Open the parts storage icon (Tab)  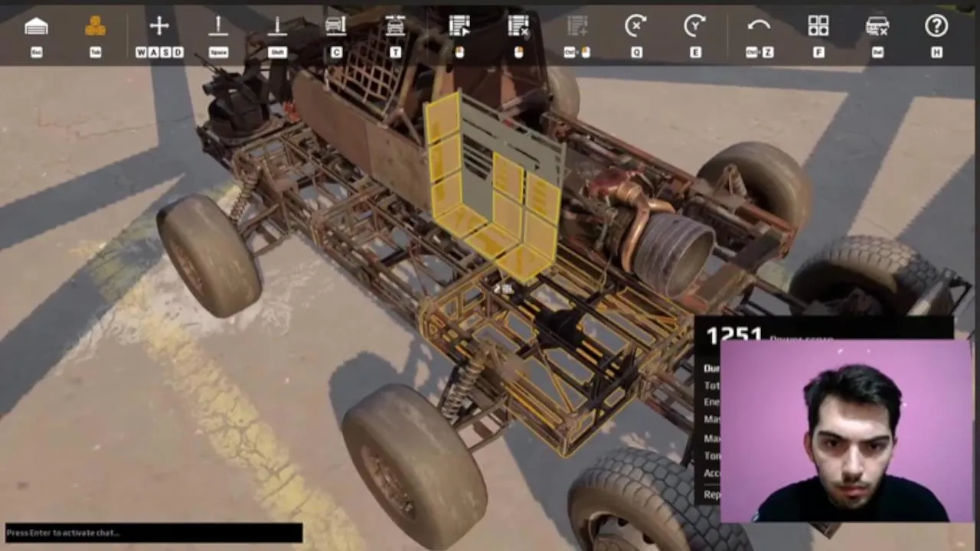(x=96, y=27)
